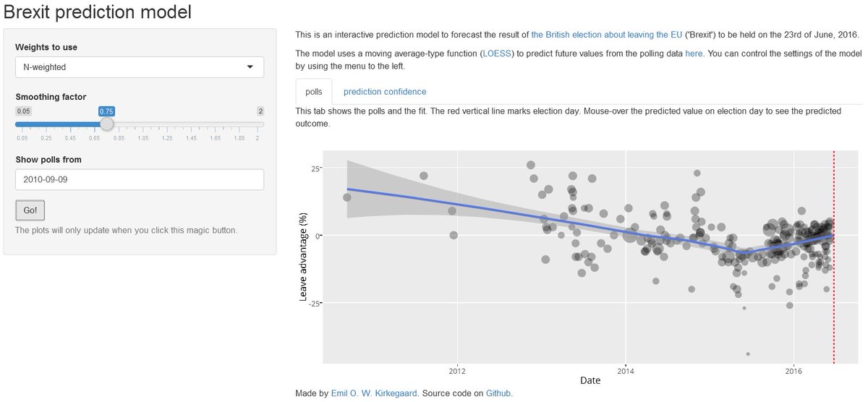Click the slider minimum label 0.05
The image size is (868, 402).
click(x=24, y=111)
